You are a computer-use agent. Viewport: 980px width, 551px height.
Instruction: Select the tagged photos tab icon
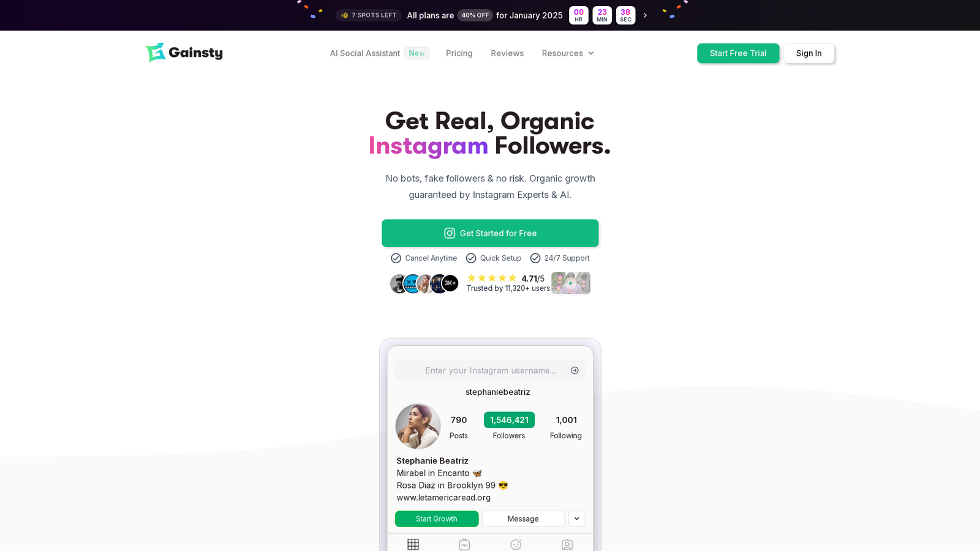click(567, 544)
